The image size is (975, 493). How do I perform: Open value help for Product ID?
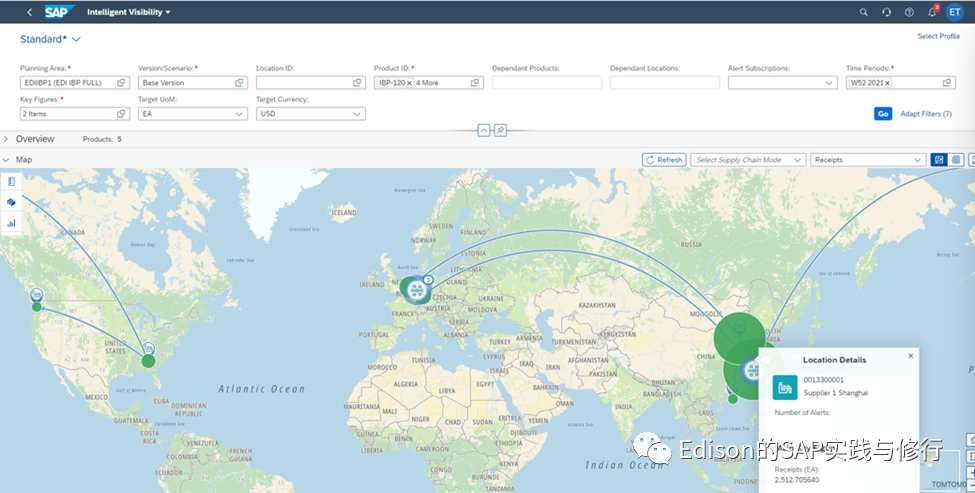[x=475, y=83]
